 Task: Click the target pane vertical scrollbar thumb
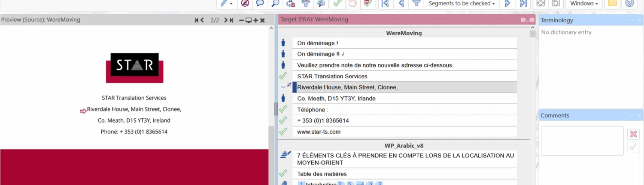tap(532, 34)
